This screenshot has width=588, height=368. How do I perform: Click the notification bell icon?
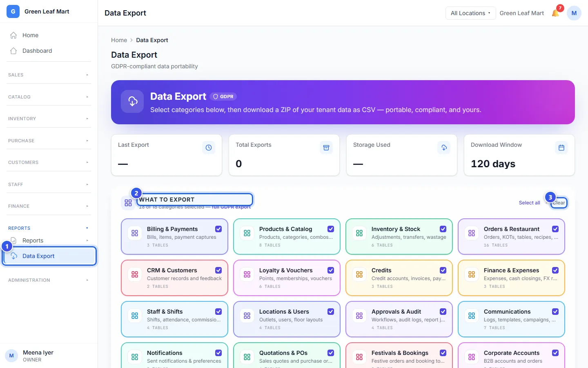coord(555,13)
